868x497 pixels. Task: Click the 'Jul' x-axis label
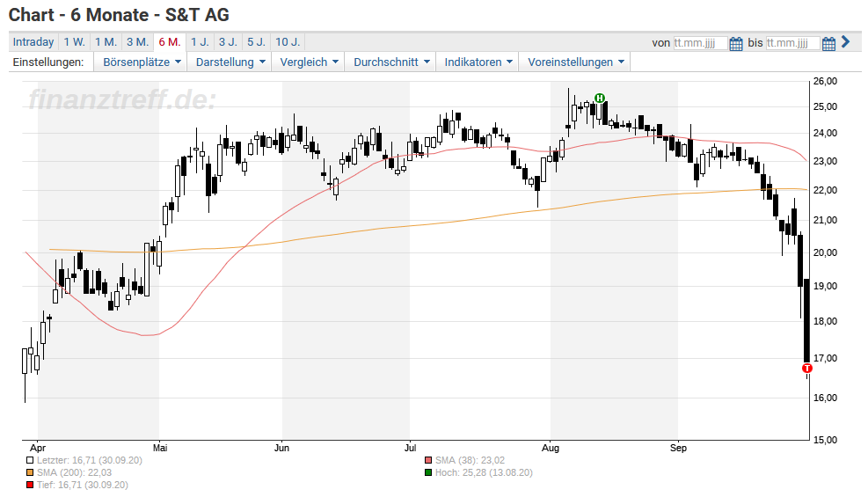(x=410, y=448)
